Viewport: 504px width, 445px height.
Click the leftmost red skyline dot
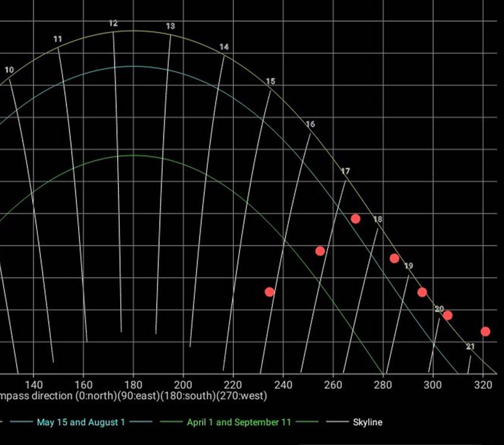click(269, 292)
